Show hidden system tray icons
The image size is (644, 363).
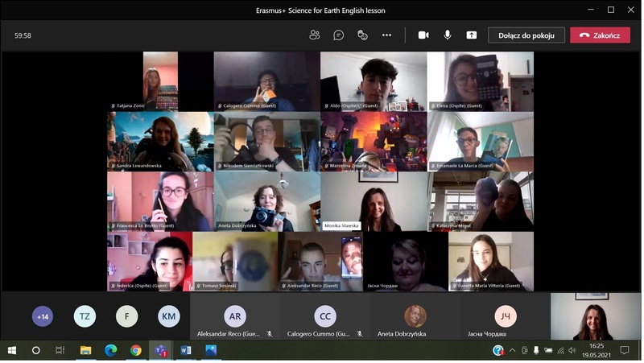(x=512, y=351)
